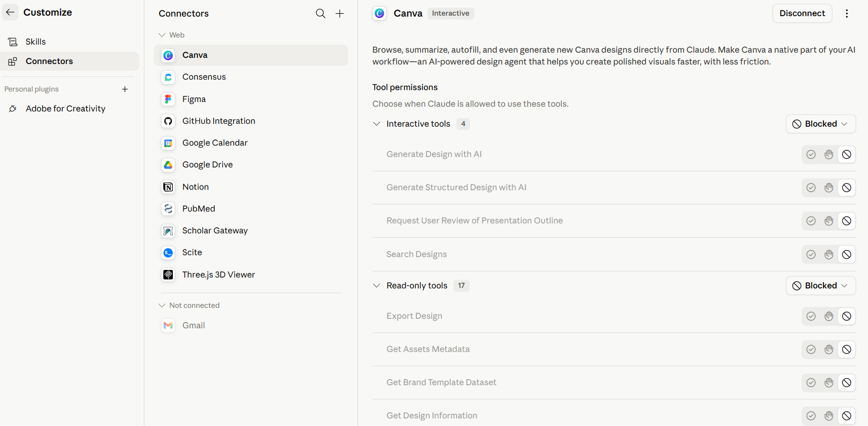Click the Canva icon in connectors list
Image resolution: width=868 pixels, height=426 pixels.
pyautogui.click(x=168, y=55)
